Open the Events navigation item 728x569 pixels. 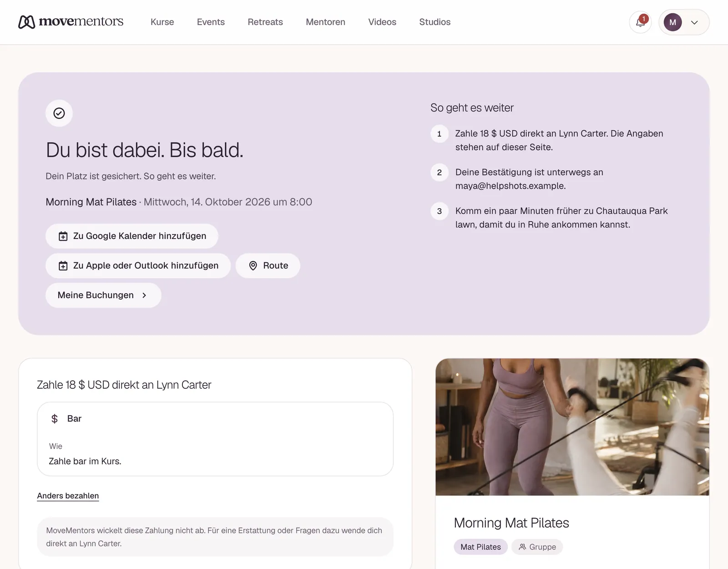[x=211, y=22]
